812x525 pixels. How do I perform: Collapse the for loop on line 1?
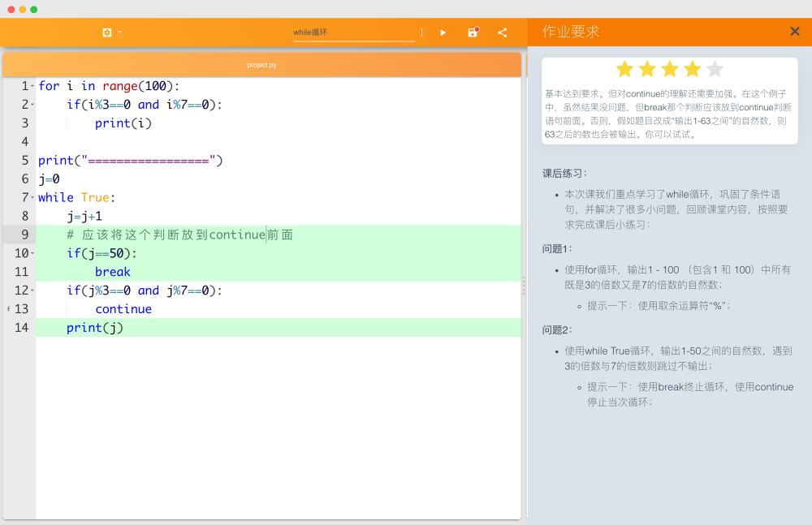pos(32,86)
